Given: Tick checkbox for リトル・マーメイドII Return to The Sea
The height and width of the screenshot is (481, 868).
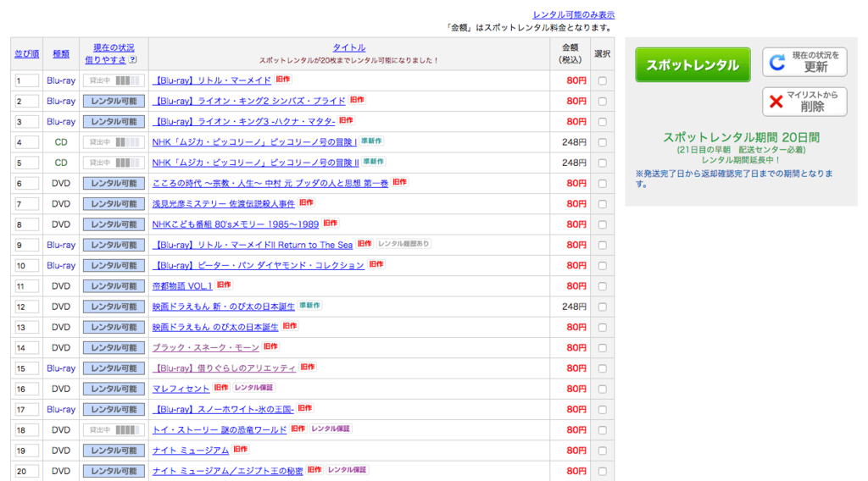Looking at the screenshot, I should [603, 245].
